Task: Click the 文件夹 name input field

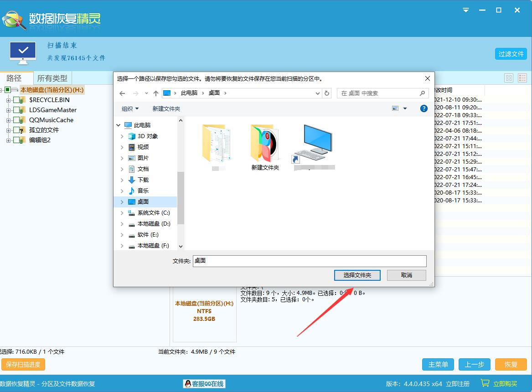Action: click(309, 261)
